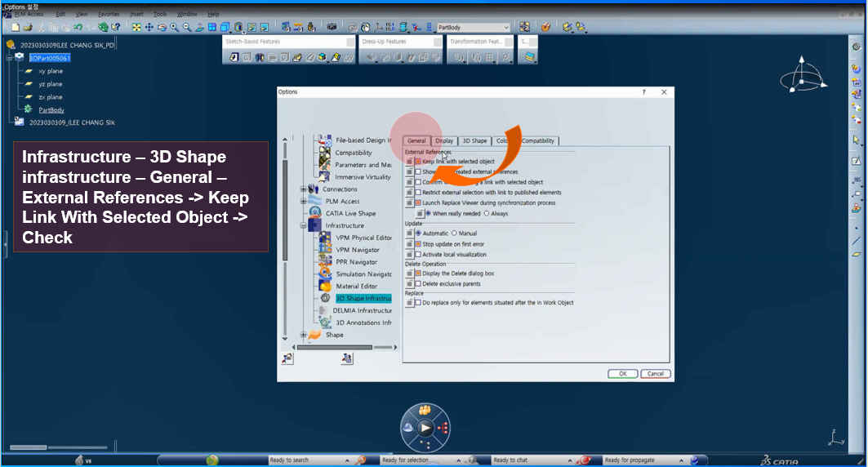Viewport: 868px width, 467px height.
Task: Click the 3D Shape Infrastructure category icon
Action: [x=326, y=298]
